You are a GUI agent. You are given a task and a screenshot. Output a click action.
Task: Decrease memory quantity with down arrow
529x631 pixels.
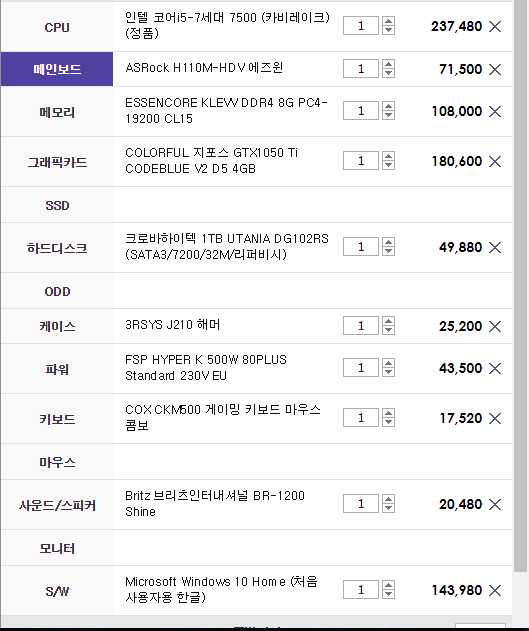point(388,115)
